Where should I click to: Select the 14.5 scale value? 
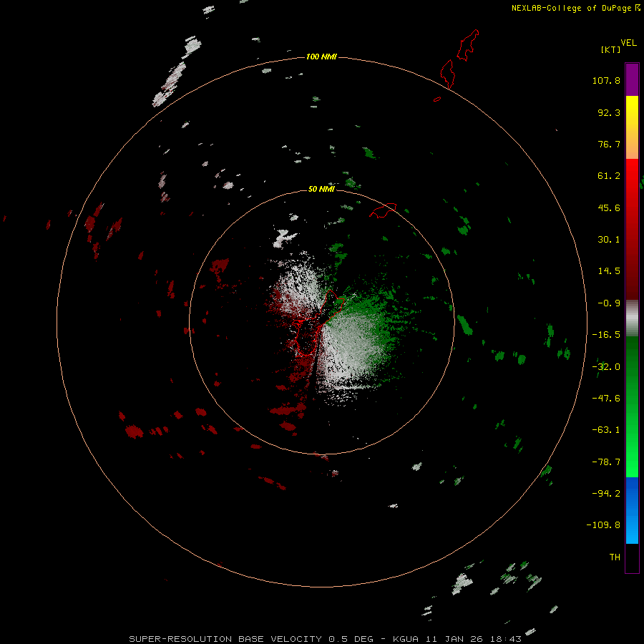pyautogui.click(x=609, y=271)
